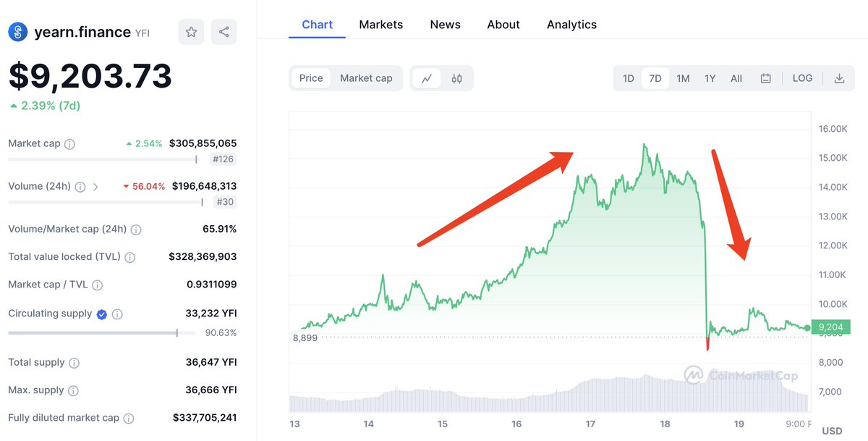Select the 1Y time range
868x441 pixels.
click(x=710, y=78)
